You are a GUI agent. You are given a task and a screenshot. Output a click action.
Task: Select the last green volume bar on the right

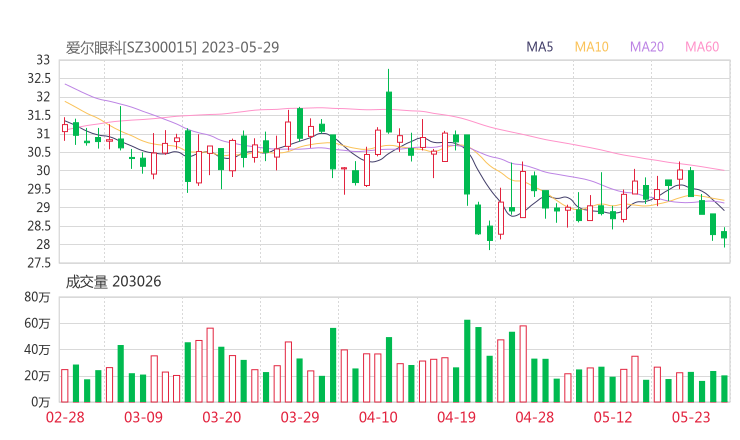click(x=724, y=389)
